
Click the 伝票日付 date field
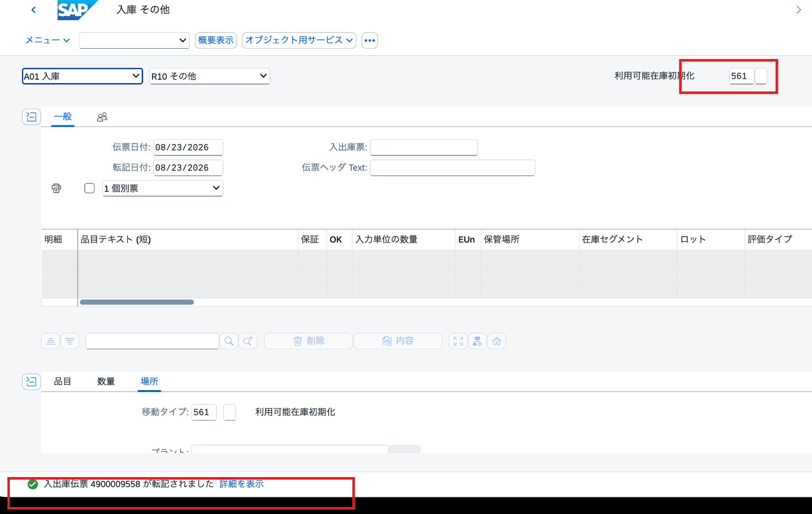[x=188, y=148]
